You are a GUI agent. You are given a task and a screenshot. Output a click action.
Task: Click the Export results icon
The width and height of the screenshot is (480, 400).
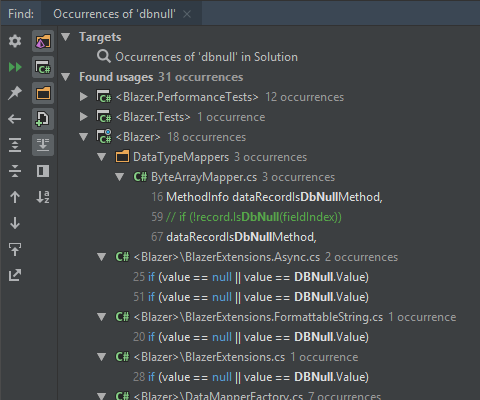point(15,275)
